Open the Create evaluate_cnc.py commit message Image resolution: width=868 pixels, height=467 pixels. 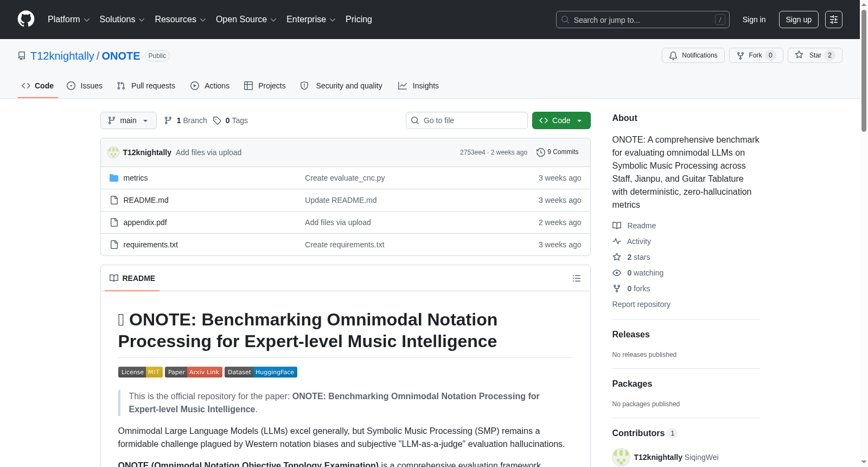(x=345, y=178)
